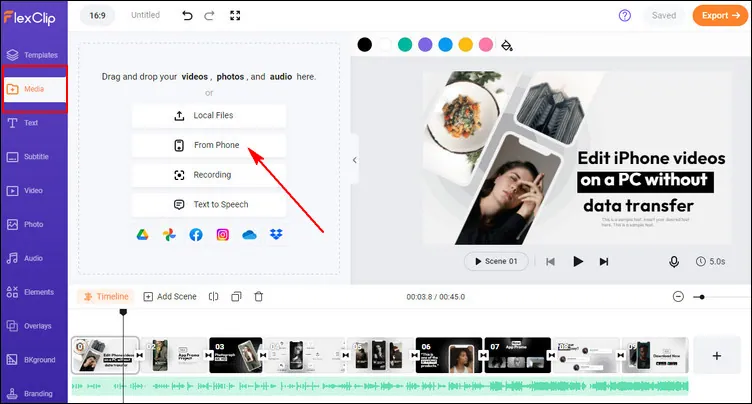The width and height of the screenshot is (752, 404).
Task: Select the playhead marker on timeline
Action: (x=123, y=312)
